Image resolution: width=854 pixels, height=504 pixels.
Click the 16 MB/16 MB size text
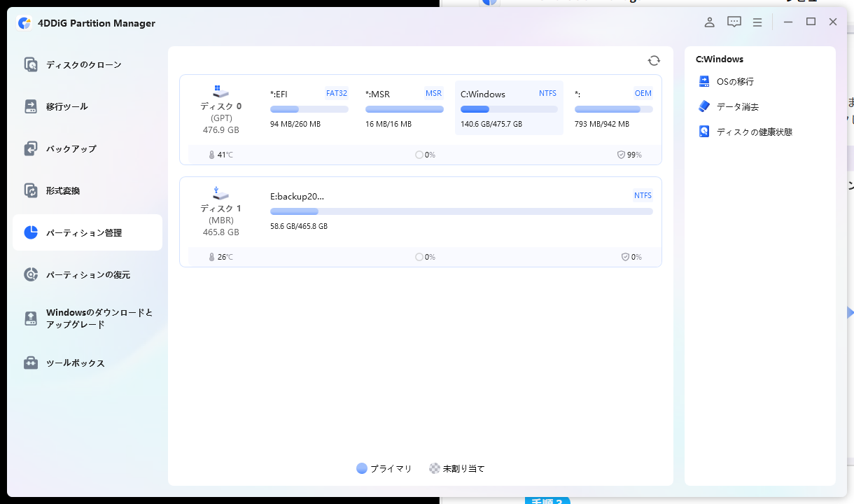388,125
